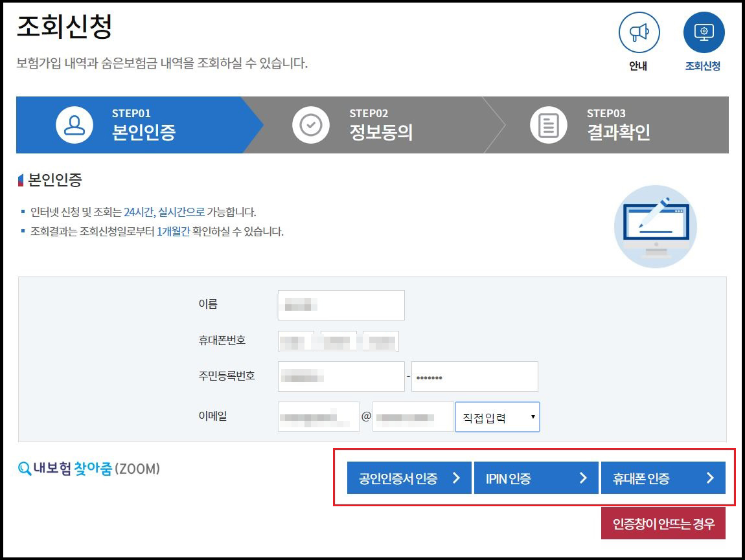Focus the first 휴대폰번호 field
The image size is (745, 560).
coord(295,341)
